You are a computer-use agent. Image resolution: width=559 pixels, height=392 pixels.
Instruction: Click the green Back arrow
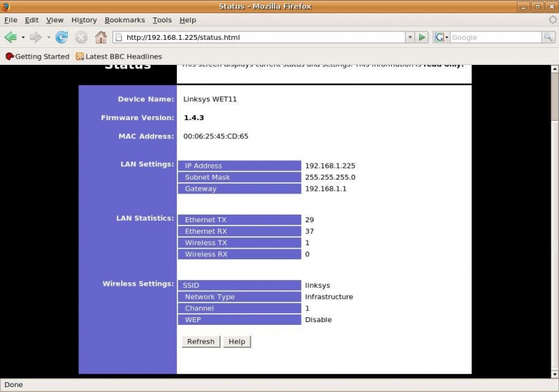(10, 37)
